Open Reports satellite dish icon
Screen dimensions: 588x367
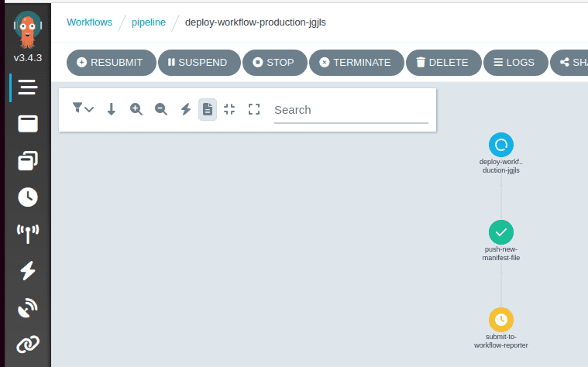28,307
